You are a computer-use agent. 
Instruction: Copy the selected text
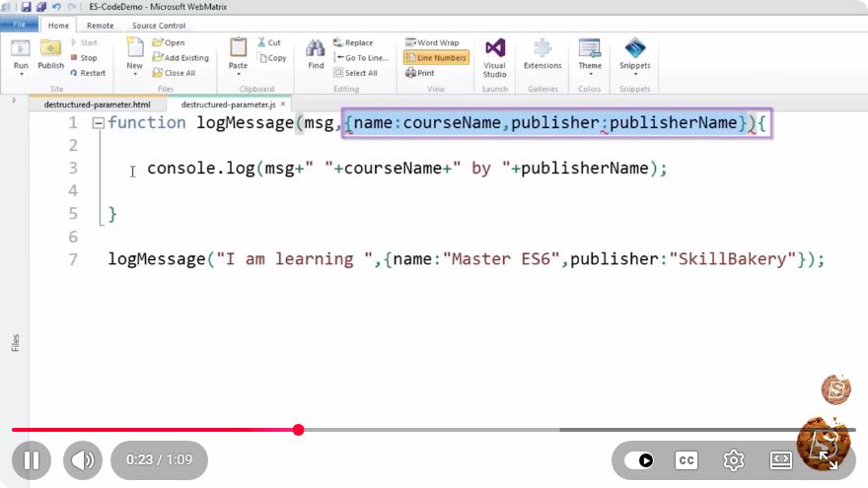click(x=272, y=57)
